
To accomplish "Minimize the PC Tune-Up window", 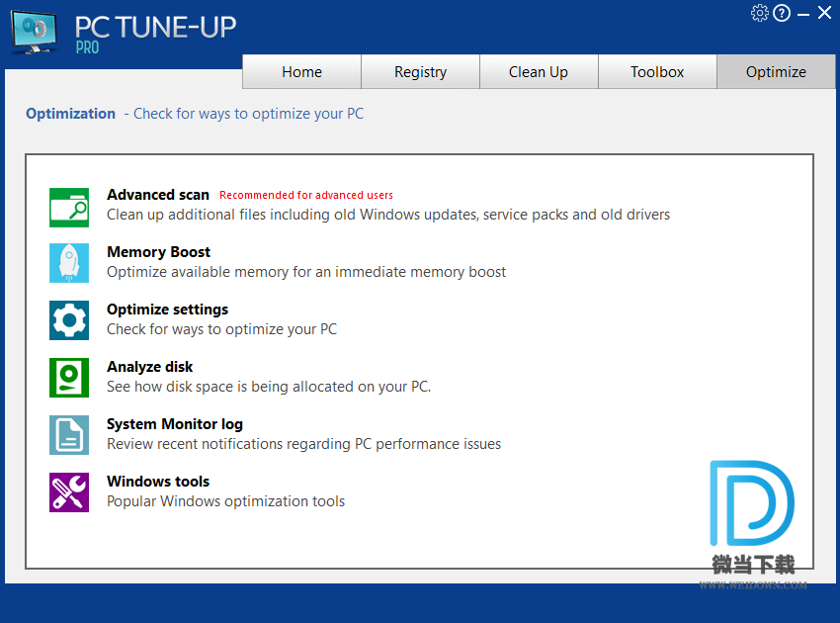I will 803,15.
